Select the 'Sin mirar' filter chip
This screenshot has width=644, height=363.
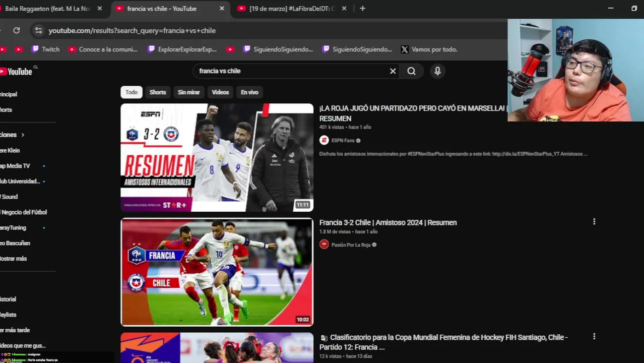(188, 92)
